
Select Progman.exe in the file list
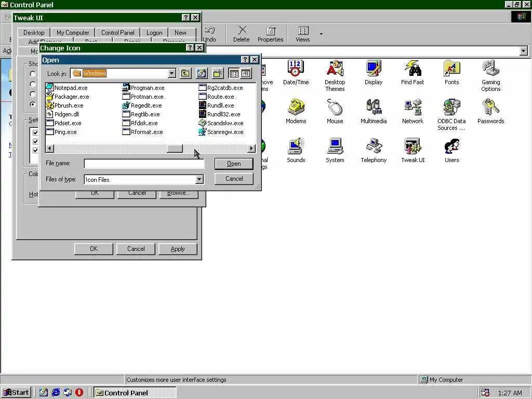pyautogui.click(x=143, y=87)
